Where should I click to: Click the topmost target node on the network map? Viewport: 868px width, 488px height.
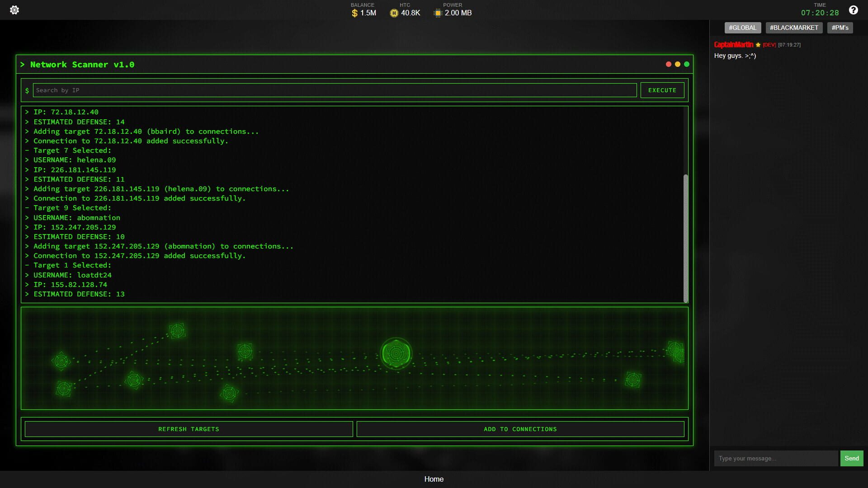coord(178,330)
